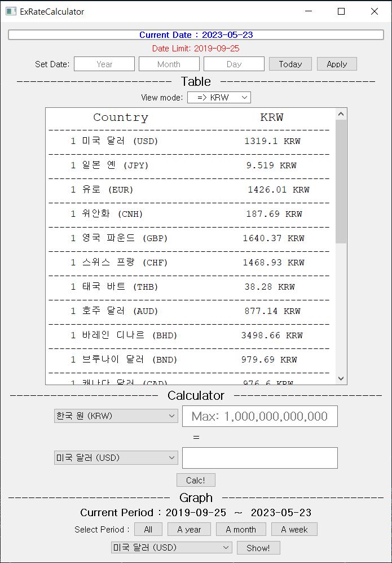Click the 1 영국 파운드 (GBP) row
The width and height of the screenshot is (392, 563).
coord(189,238)
